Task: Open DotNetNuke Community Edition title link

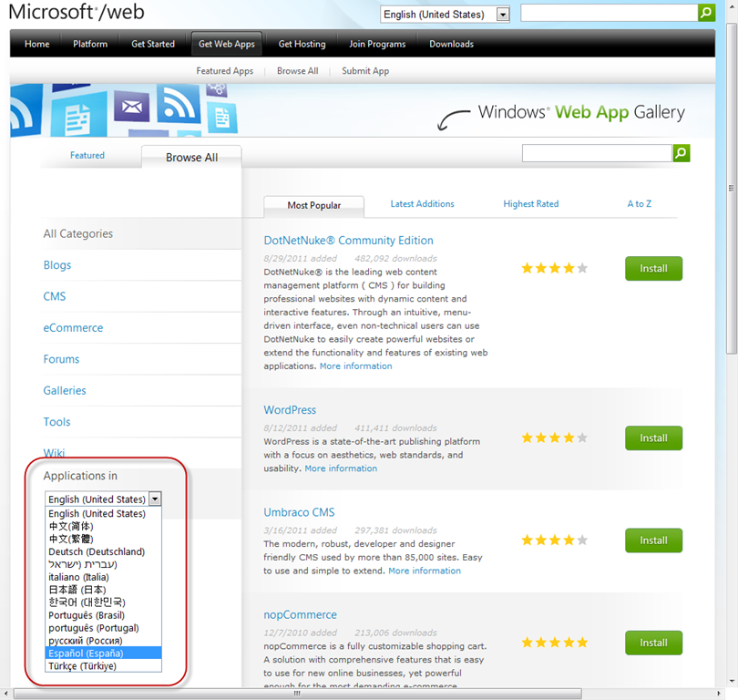Action: coord(348,241)
